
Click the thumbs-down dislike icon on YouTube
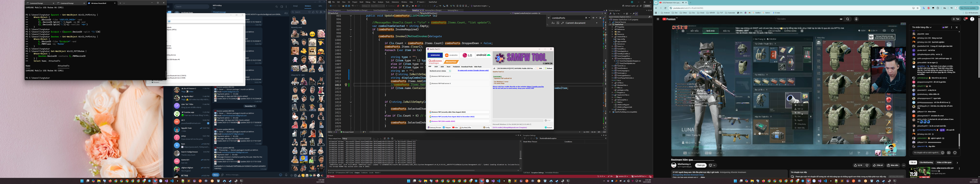pyautogui.click(x=867, y=165)
